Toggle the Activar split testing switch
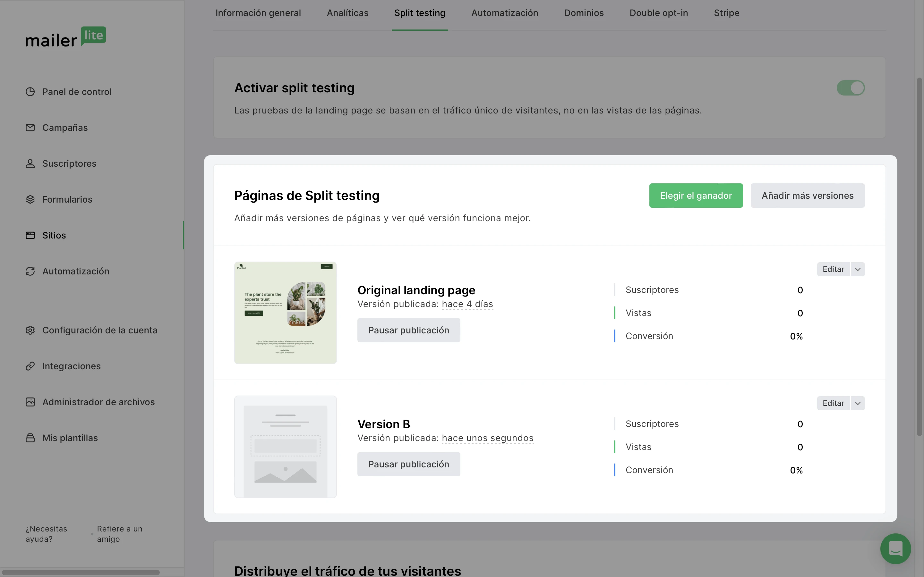The height and width of the screenshot is (577, 924). click(850, 88)
